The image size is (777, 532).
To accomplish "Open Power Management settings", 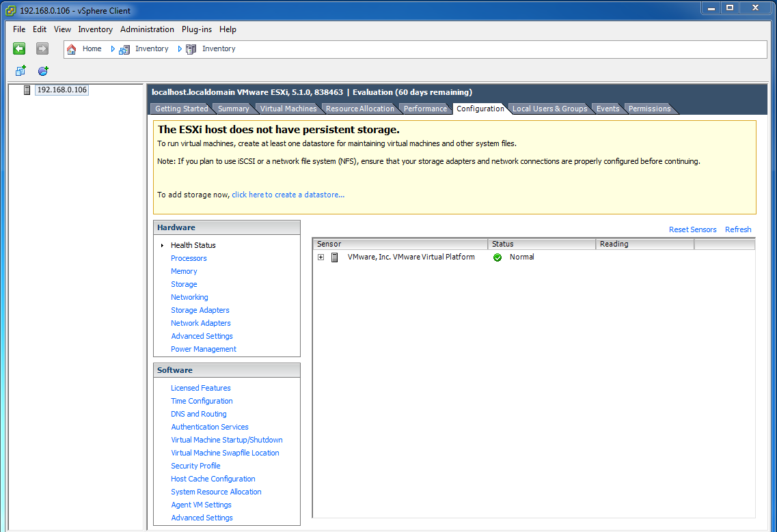I will tap(204, 349).
